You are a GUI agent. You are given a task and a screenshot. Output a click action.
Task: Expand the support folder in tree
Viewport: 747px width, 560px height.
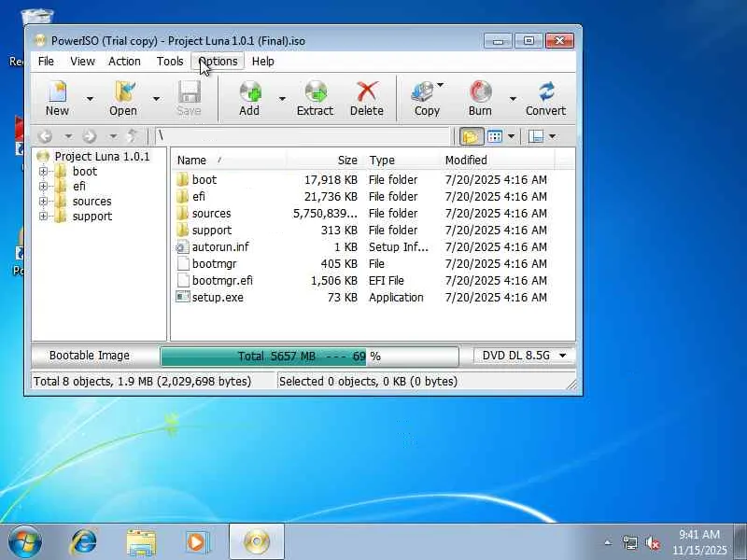coord(43,217)
